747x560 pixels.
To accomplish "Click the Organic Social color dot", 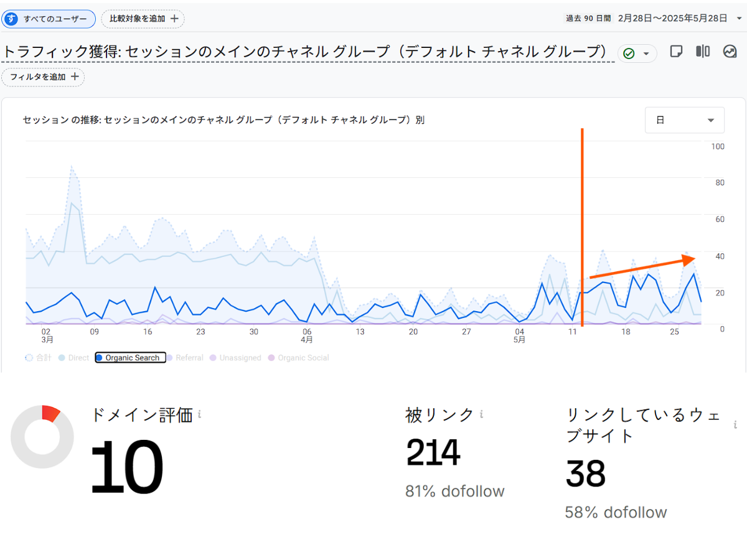I will point(271,358).
